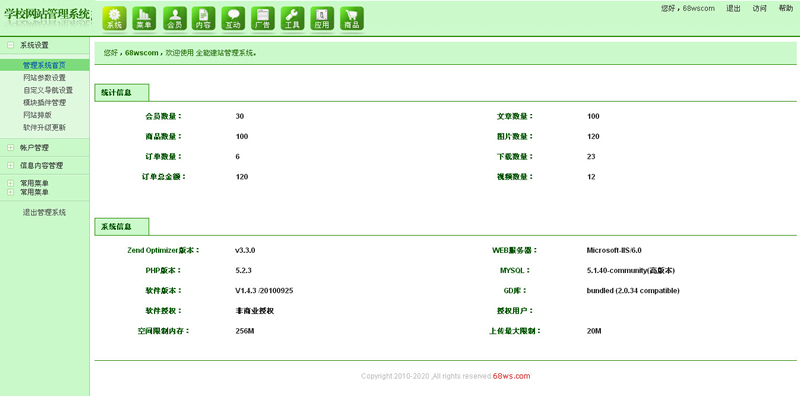The image size is (800, 396).
Task: Click the 订单总金额 label
Action: [163, 177]
